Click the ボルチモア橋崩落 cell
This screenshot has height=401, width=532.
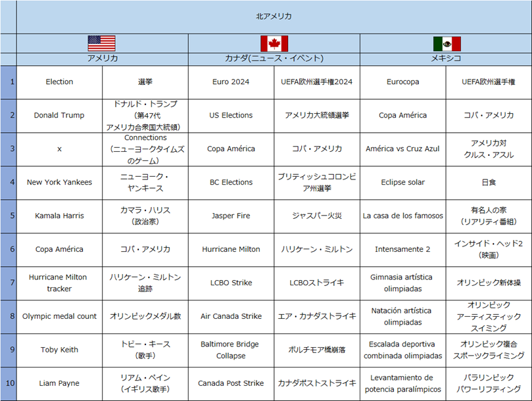pos(317,350)
